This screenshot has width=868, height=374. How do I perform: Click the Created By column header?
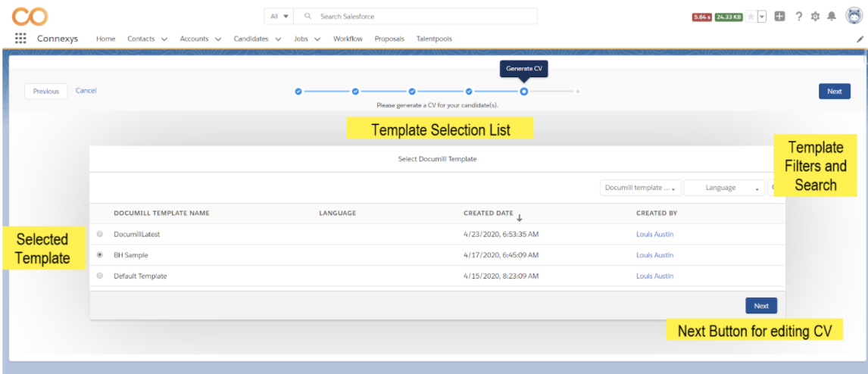coord(657,213)
